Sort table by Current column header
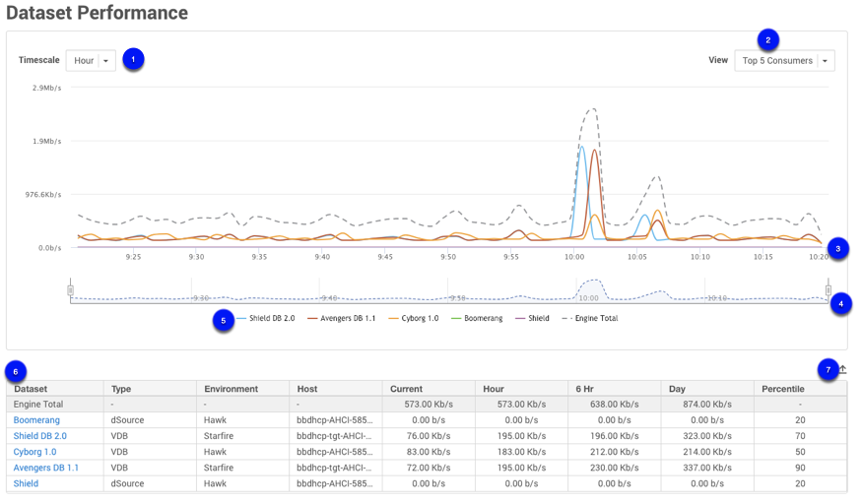This screenshot has width=862, height=504. pos(407,389)
